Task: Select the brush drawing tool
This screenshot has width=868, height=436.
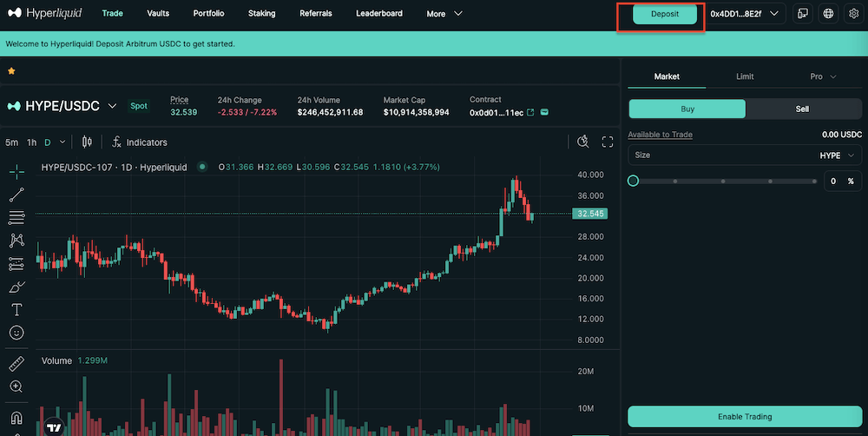Action: (16, 287)
